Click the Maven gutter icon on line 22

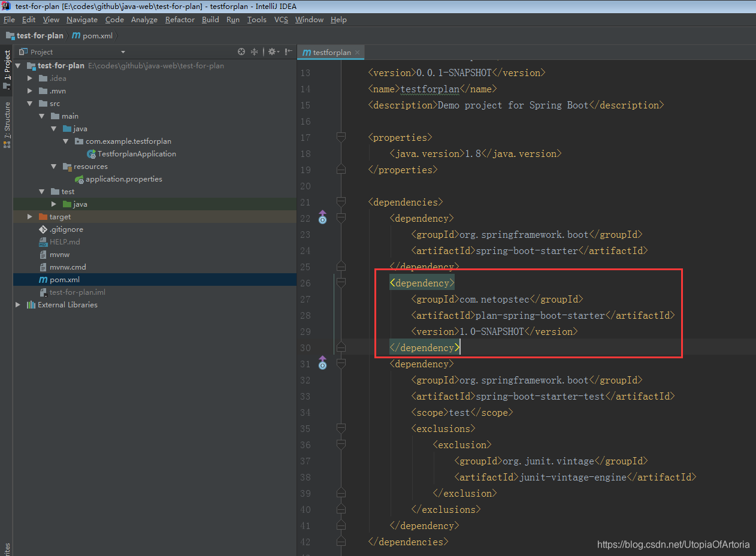[322, 217]
